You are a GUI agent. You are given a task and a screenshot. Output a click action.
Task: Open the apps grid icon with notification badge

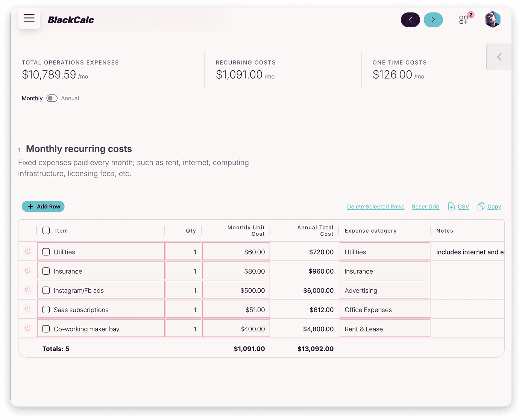pos(464,20)
